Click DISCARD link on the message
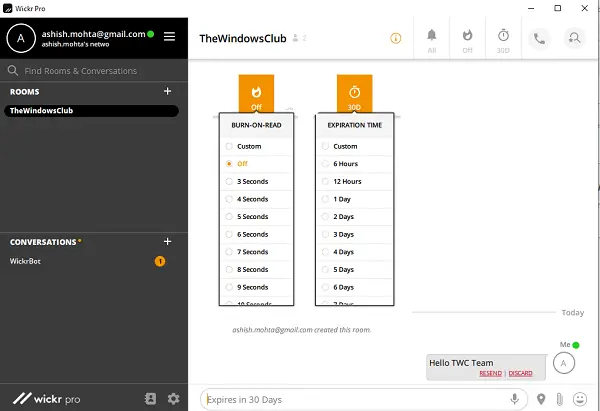The height and width of the screenshot is (411, 600). [x=520, y=373]
